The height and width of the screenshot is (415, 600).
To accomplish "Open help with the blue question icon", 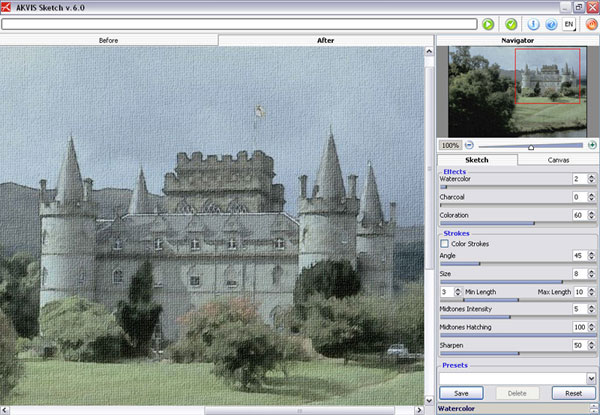I will coord(550,22).
